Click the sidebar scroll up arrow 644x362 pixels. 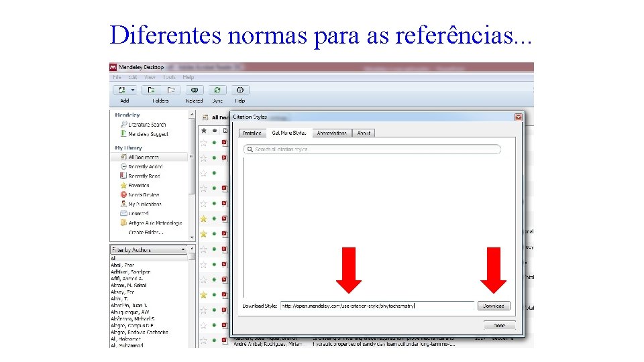pos(191,115)
